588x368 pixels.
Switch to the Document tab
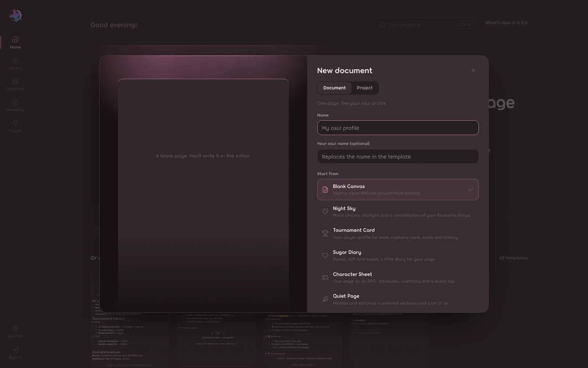(334, 88)
